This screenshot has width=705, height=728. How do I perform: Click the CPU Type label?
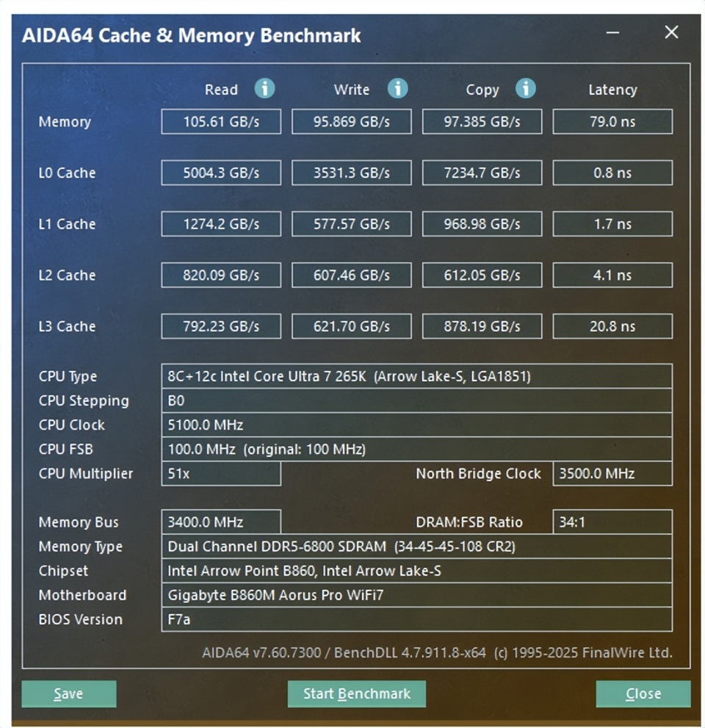tap(68, 377)
